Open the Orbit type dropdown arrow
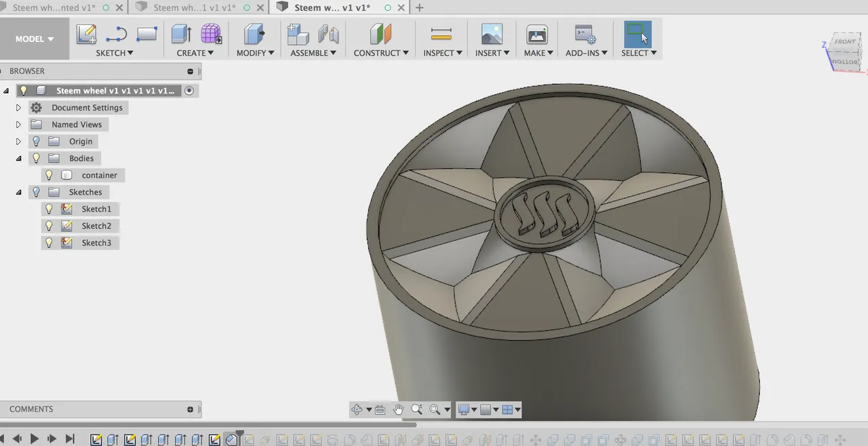This screenshot has height=446, width=868. (x=369, y=409)
